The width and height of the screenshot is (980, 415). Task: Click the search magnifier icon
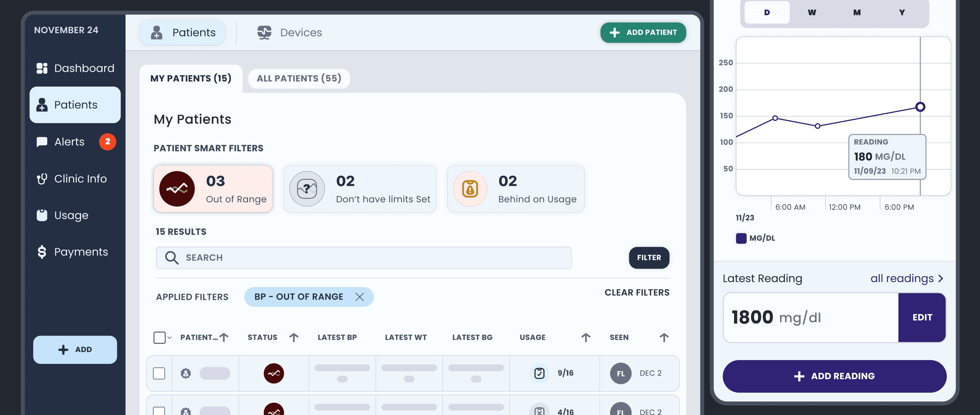172,258
